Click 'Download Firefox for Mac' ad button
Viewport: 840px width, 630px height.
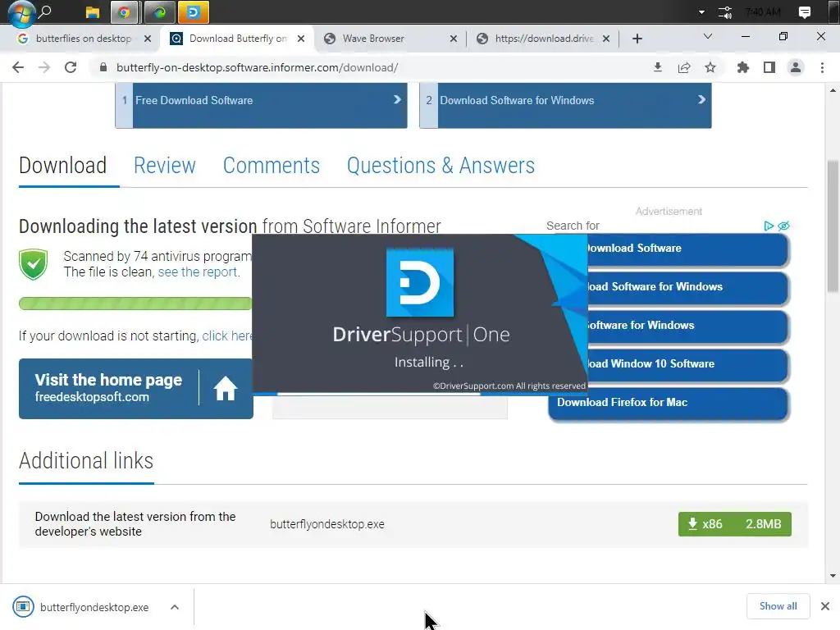[668, 403]
